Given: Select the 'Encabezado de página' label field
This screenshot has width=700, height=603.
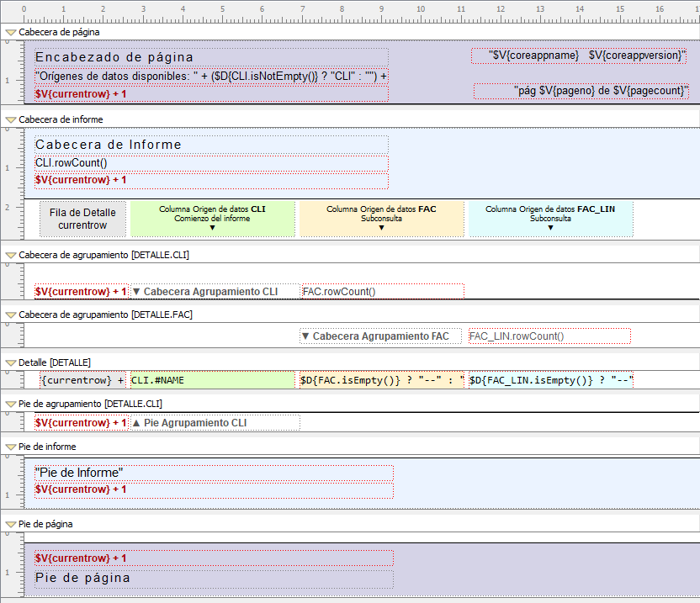Looking at the screenshot, I should (210, 57).
